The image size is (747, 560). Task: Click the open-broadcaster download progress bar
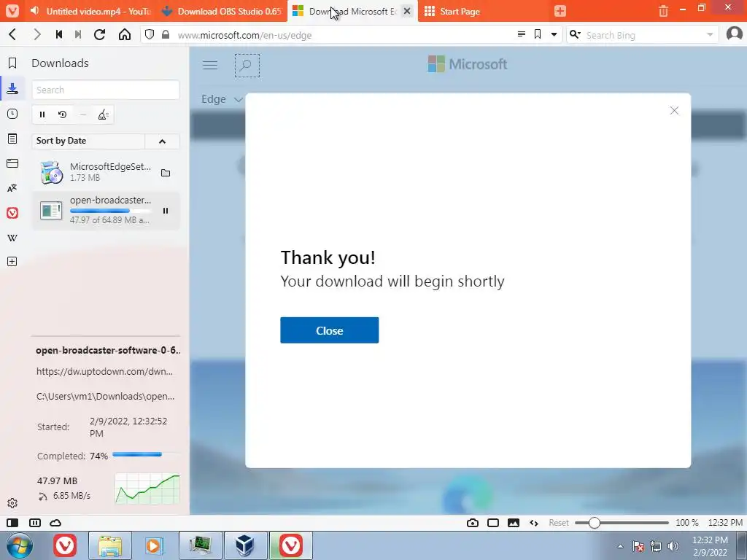[x=110, y=211]
